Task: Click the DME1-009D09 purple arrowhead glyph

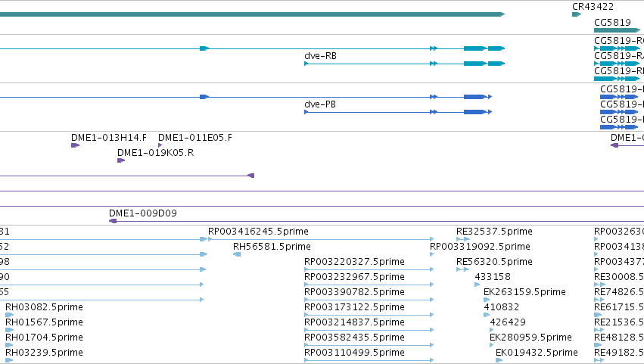Action: tap(113, 222)
